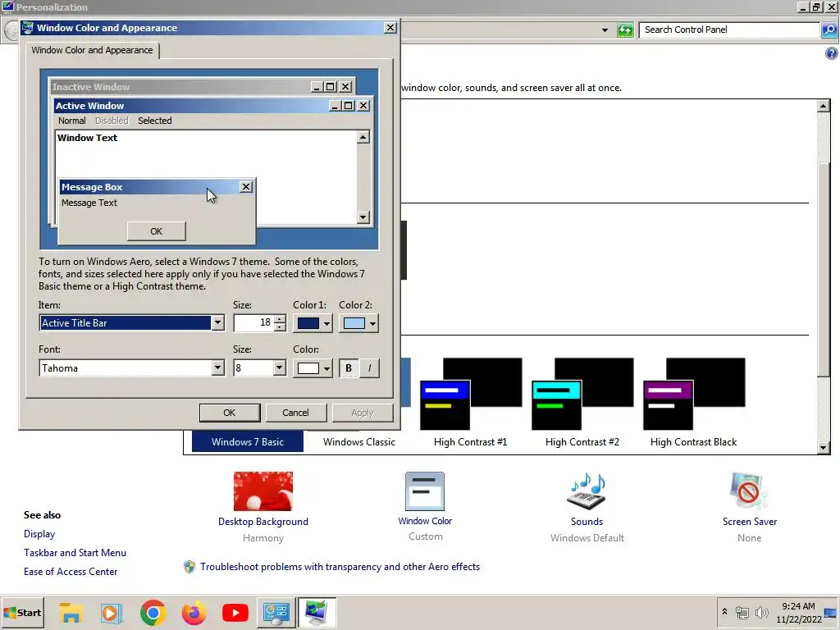Switch to Control Panel taskbar item

tap(276, 612)
